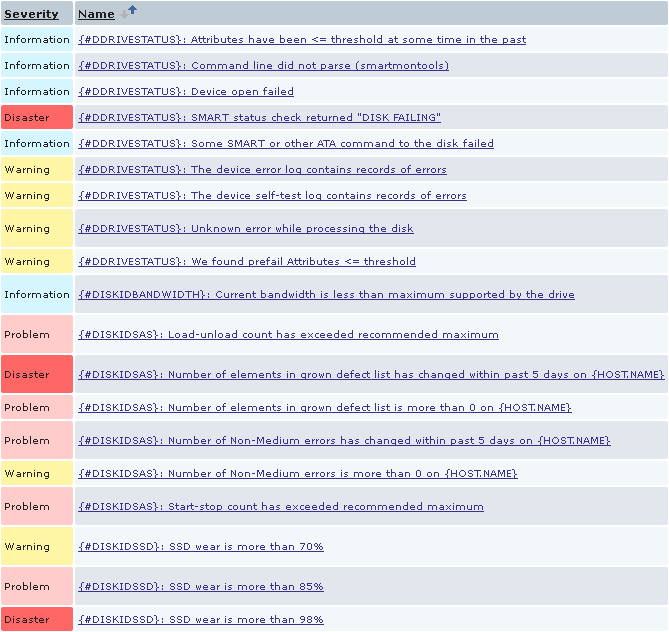Click Information severity cell of 'Current bandwidth' row
Image resolution: width=669 pixels, height=632 pixels.
[37, 294]
